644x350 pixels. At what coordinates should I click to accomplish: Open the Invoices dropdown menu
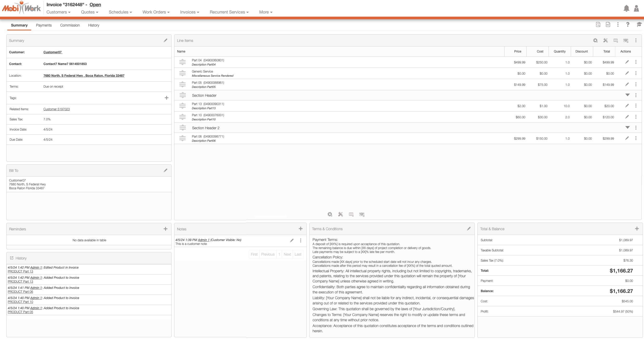(189, 12)
